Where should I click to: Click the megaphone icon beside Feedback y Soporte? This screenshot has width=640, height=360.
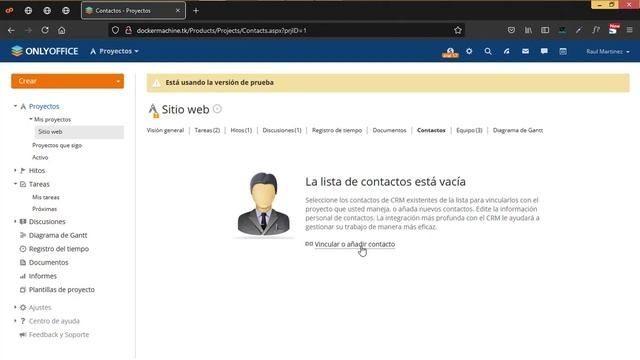[x=23, y=335]
